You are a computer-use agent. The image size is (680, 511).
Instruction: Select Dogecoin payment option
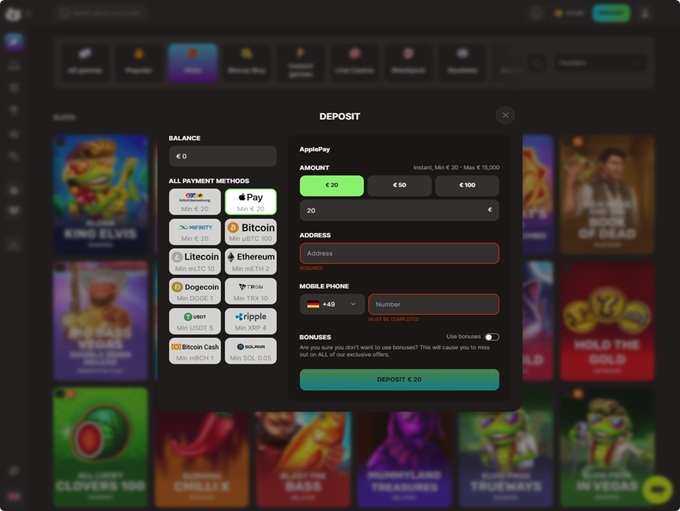tap(195, 291)
